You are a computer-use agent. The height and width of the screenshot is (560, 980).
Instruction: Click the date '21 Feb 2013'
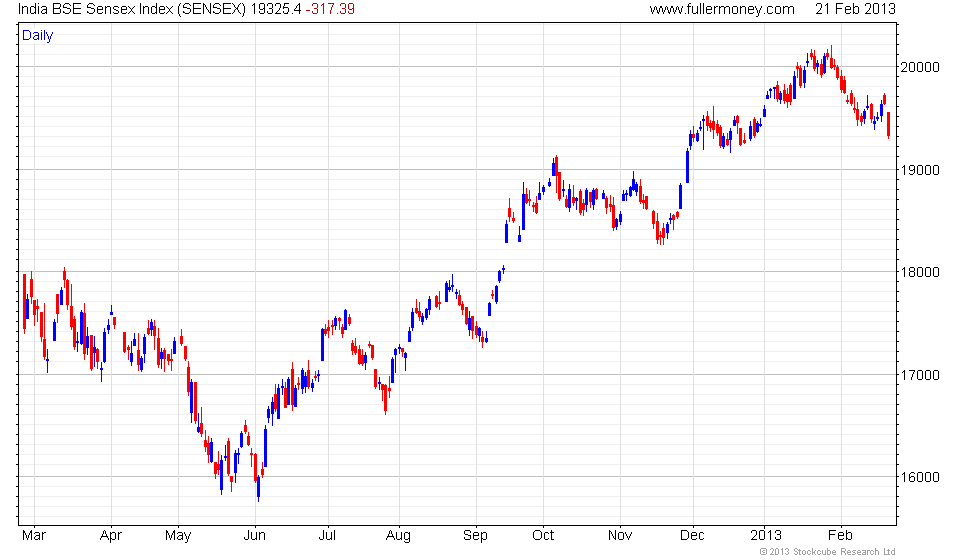click(x=855, y=9)
